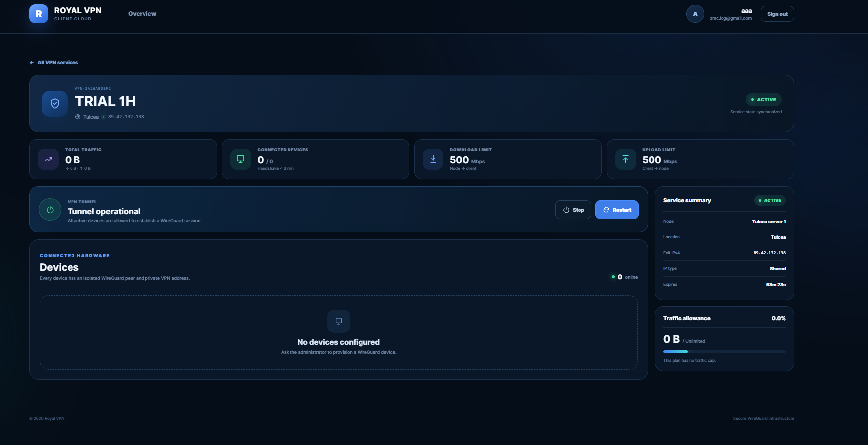Click the ACTIVE status badge in header card
868x445 pixels.
click(763, 99)
